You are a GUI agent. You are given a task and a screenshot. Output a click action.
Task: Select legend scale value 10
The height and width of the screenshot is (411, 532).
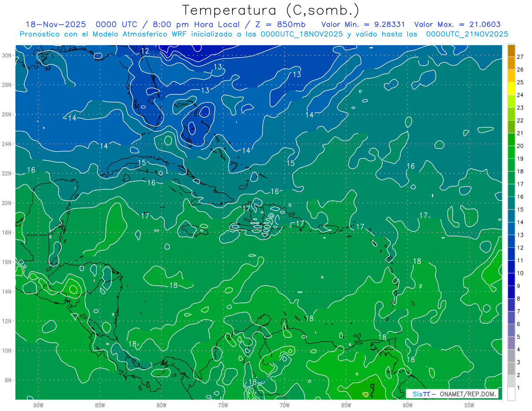click(x=520, y=273)
